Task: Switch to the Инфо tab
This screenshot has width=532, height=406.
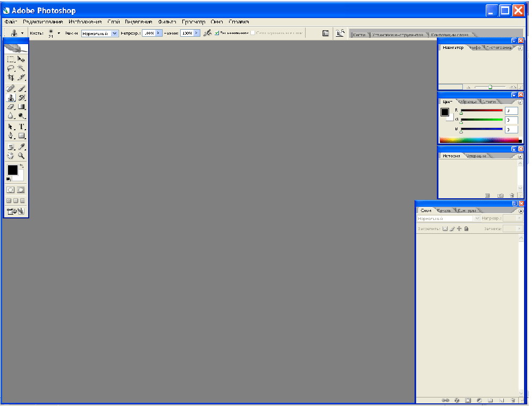Action: pyautogui.click(x=476, y=47)
